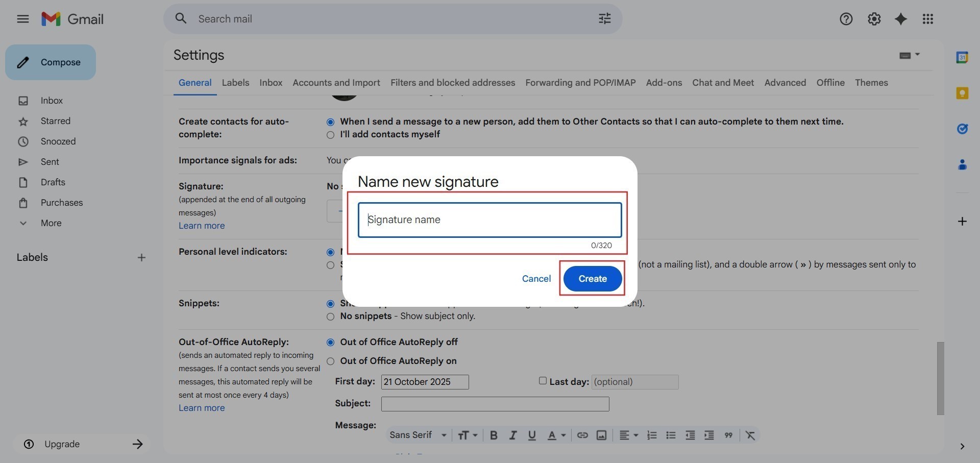Open the Google apps grid
980x463 pixels.
point(928,19)
